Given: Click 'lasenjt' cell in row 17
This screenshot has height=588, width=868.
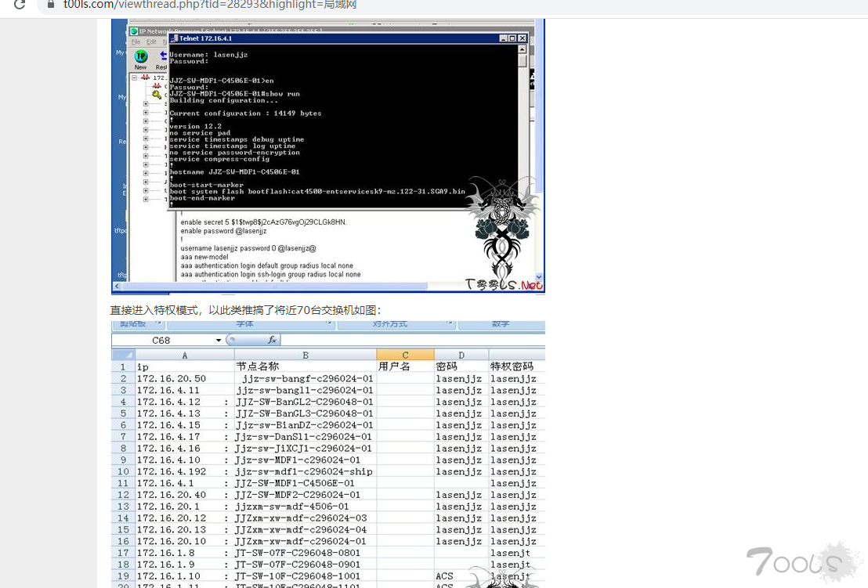Looking at the screenshot, I should 516,553.
